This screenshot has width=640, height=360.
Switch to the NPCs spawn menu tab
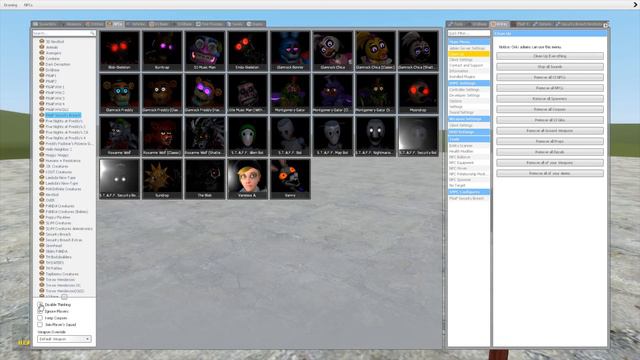tap(115, 24)
